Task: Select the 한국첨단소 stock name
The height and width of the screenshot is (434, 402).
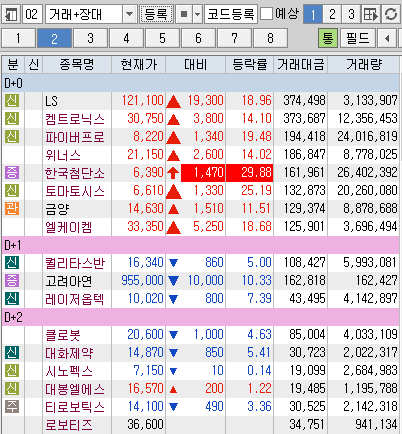Action: pos(75,173)
